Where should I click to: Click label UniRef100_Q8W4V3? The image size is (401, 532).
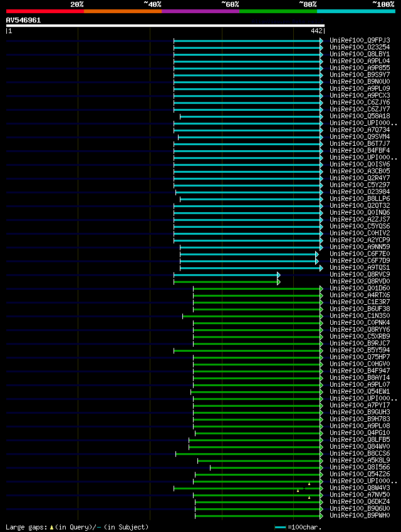pyautogui.click(x=360, y=488)
